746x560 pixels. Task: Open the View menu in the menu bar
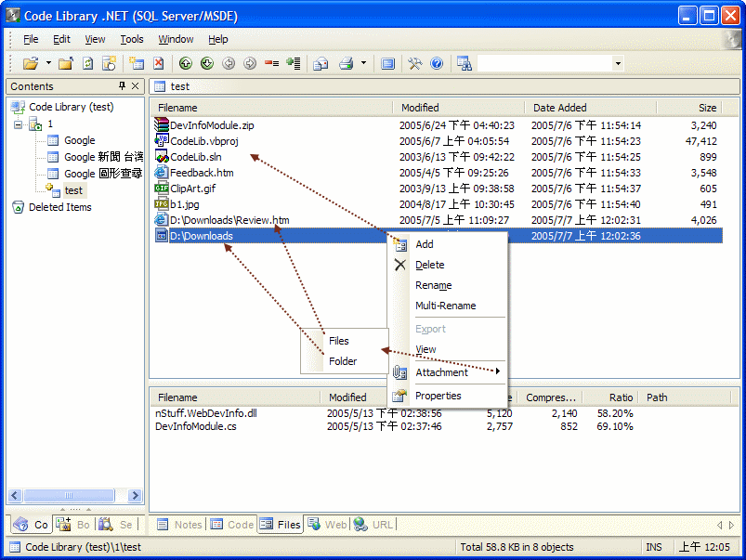click(95, 39)
